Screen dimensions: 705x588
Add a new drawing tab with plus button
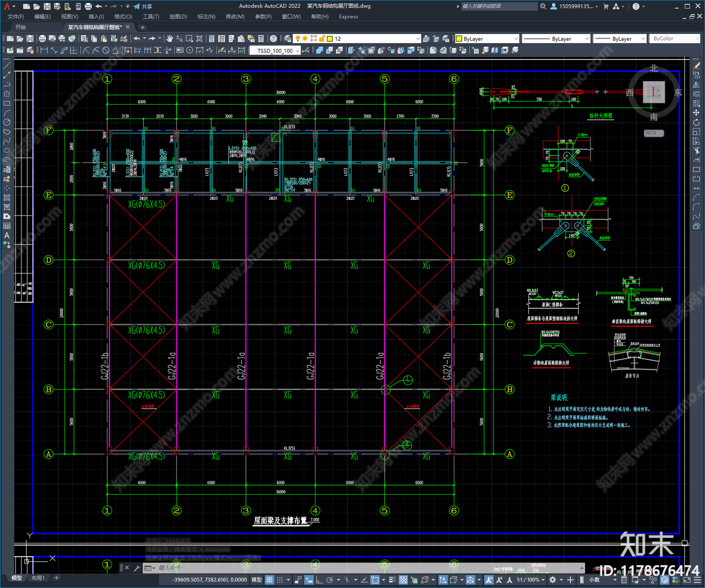click(x=142, y=27)
